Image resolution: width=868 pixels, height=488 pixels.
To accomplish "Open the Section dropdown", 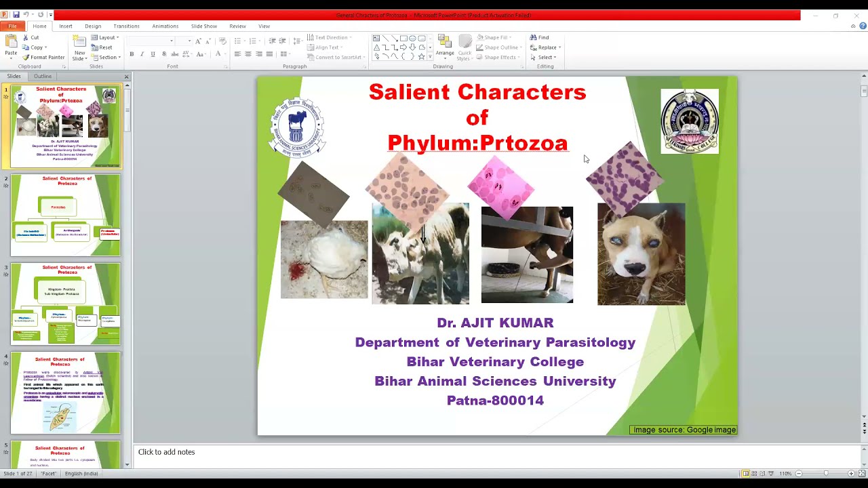I will [106, 58].
